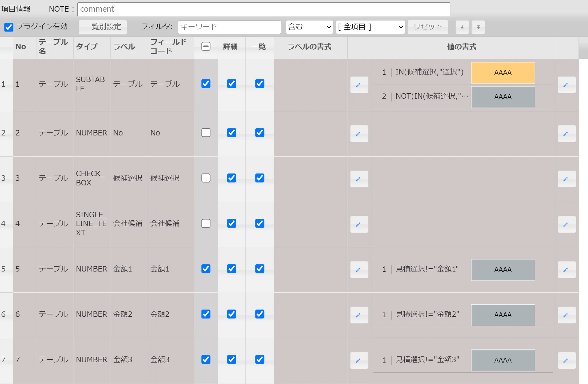This screenshot has width=588, height=384.
Task: Check the first checkbox in No row
Action: [x=206, y=133]
